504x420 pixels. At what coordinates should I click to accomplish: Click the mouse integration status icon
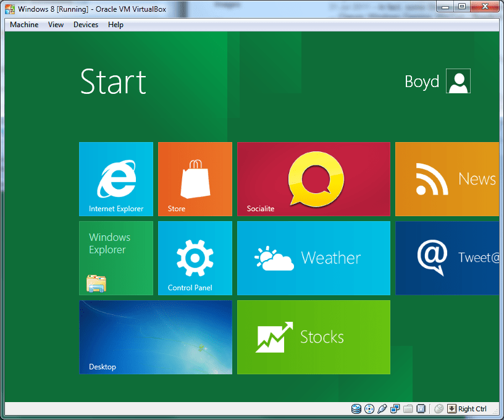pos(439,409)
